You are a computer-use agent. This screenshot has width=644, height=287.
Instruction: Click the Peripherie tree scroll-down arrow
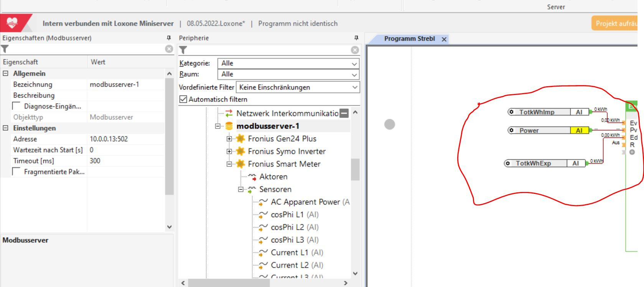click(355, 274)
